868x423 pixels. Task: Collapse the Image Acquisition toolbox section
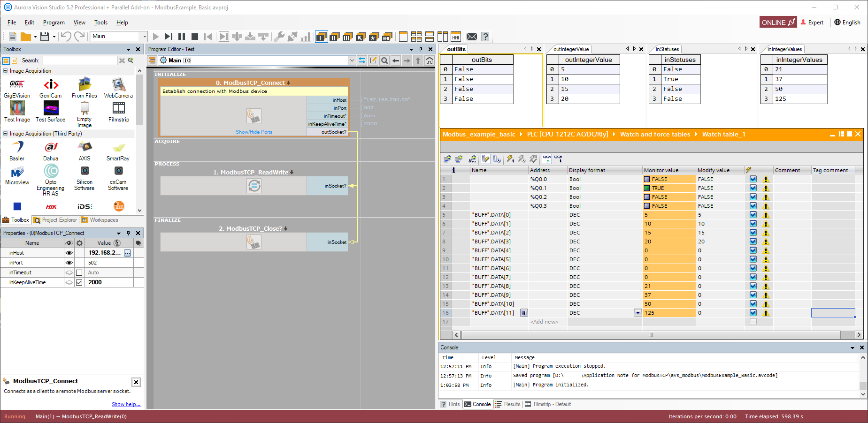pos(6,71)
